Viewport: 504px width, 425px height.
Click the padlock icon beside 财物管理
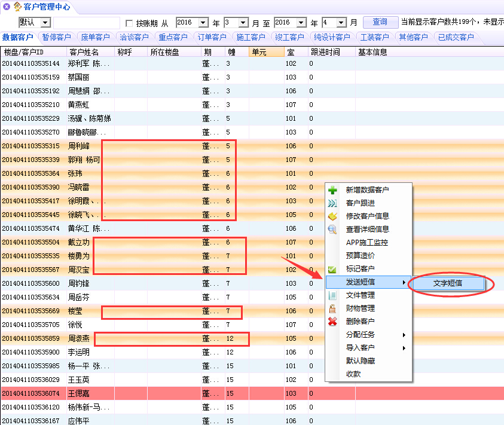[x=332, y=308]
